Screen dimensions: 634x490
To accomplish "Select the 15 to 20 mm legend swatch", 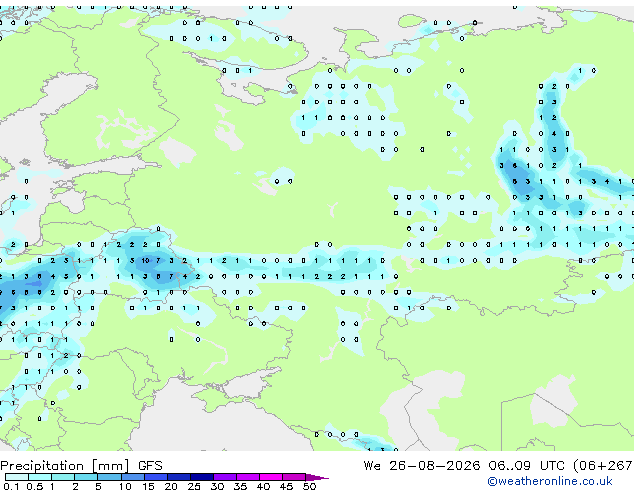I will [x=155, y=477].
